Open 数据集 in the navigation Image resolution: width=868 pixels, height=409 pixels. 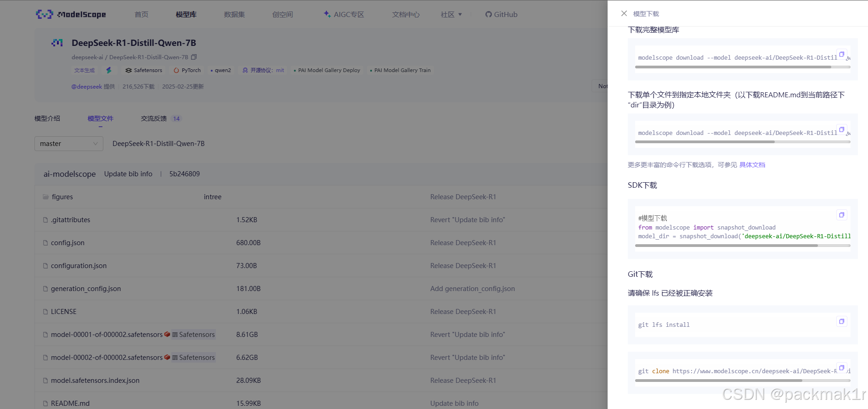234,15
